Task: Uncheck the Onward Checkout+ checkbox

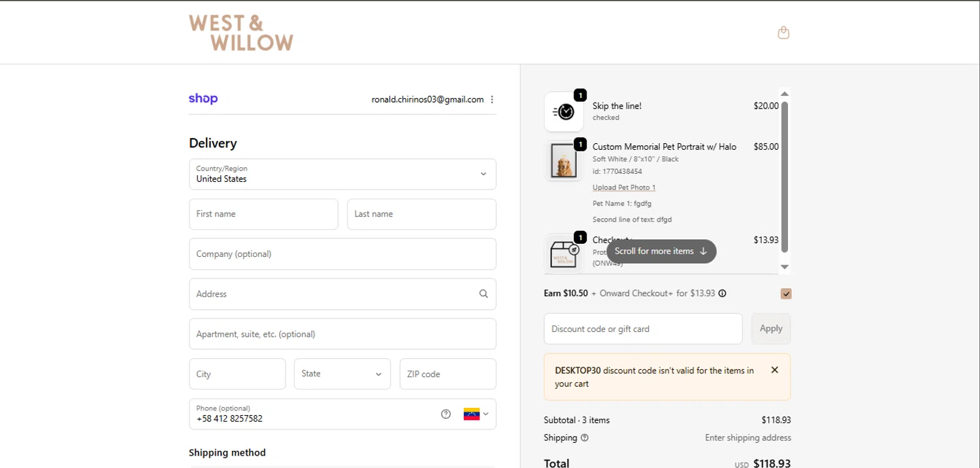Action: click(x=786, y=294)
